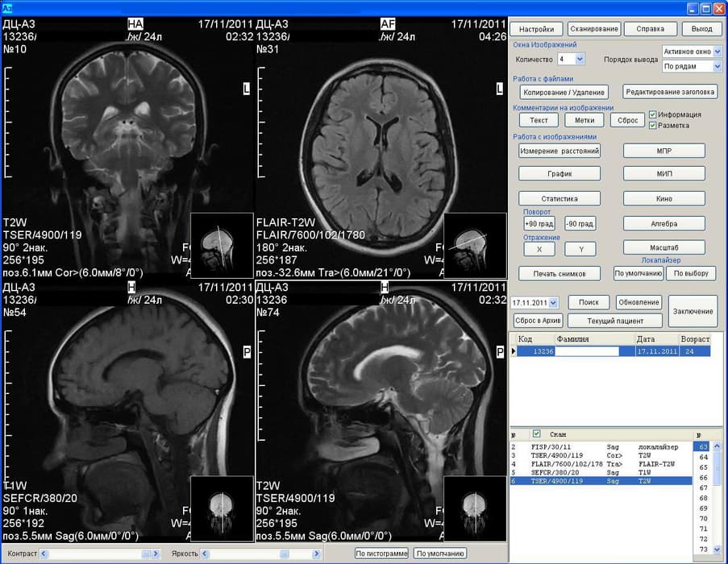Mirror the image along X

[x=539, y=249]
